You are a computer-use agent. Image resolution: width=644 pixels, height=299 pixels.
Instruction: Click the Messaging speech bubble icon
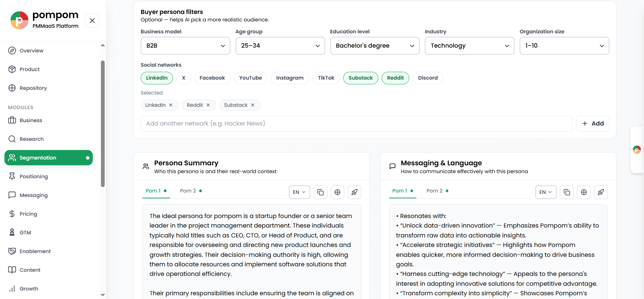[x=12, y=195]
